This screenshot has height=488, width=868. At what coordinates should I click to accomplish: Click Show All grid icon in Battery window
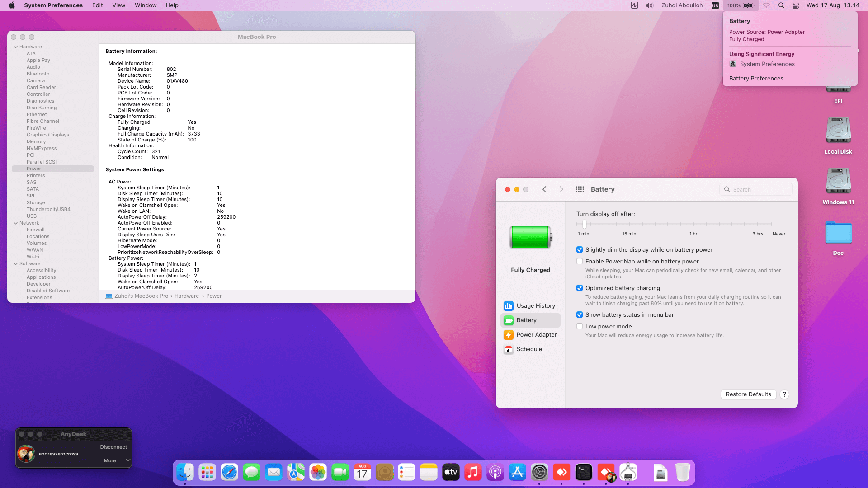(580, 189)
